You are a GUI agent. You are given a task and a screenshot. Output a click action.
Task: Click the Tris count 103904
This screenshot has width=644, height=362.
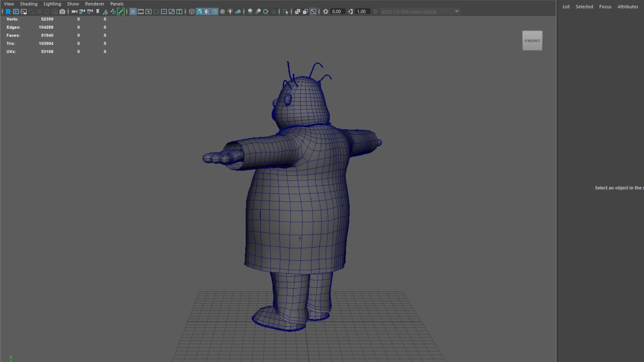pos(46,43)
